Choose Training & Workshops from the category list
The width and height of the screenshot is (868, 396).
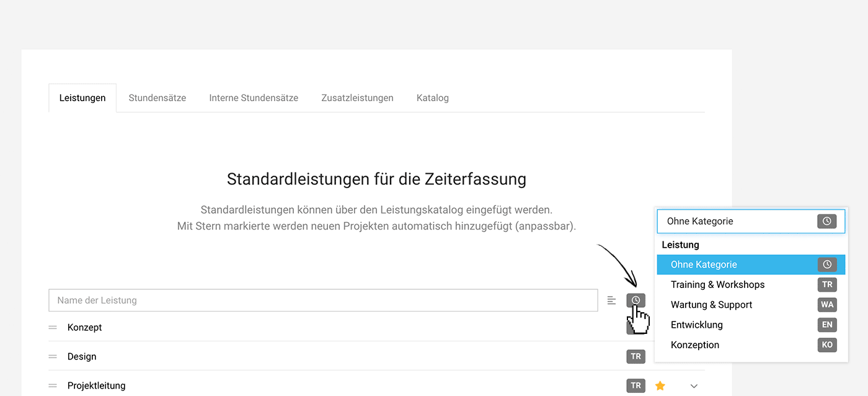pyautogui.click(x=717, y=284)
